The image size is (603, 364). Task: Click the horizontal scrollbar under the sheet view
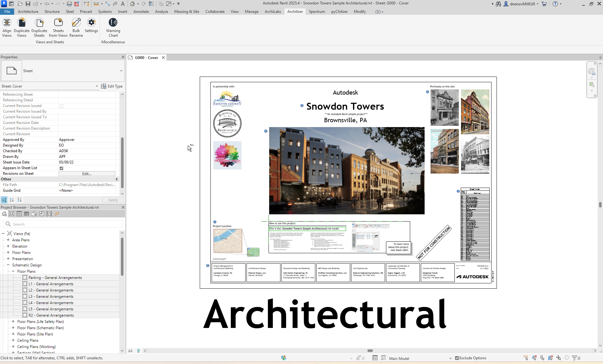370,351
